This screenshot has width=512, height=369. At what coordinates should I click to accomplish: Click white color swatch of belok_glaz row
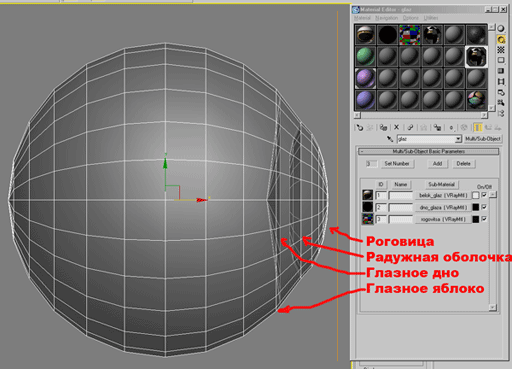[476, 195]
